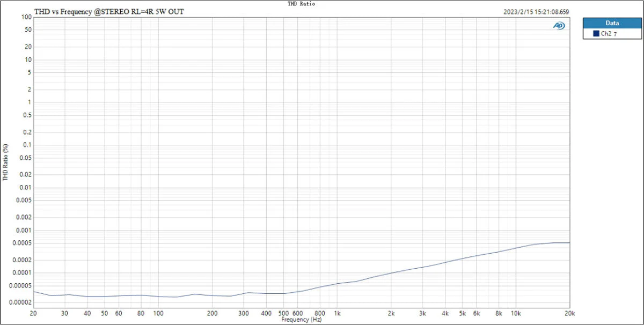Screen dimensions: 644x325
Task: Click the 0.01 tick on THD ratio axis
Action: 26,187
